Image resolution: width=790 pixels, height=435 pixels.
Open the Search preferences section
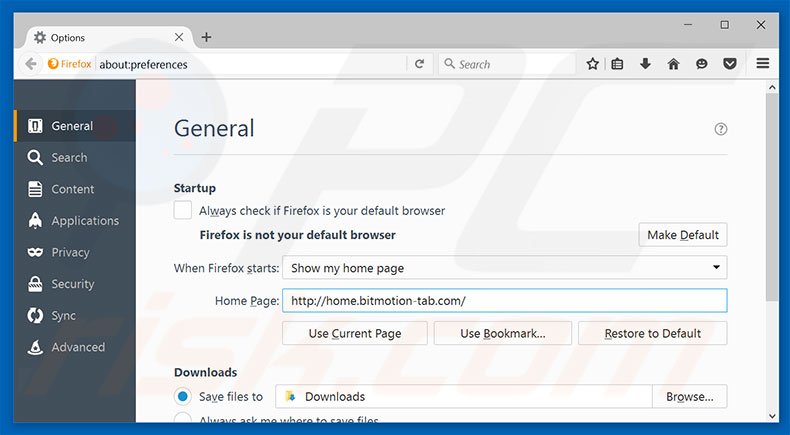[x=69, y=157]
